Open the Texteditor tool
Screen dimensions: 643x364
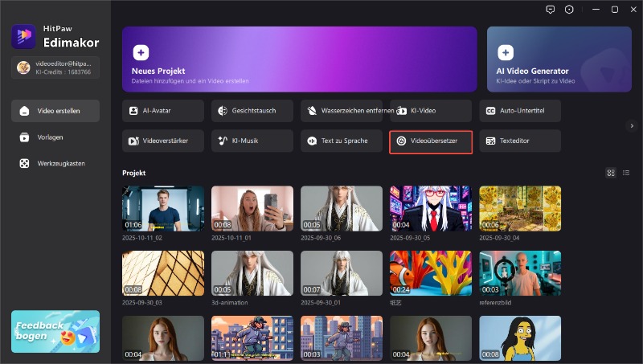point(520,141)
